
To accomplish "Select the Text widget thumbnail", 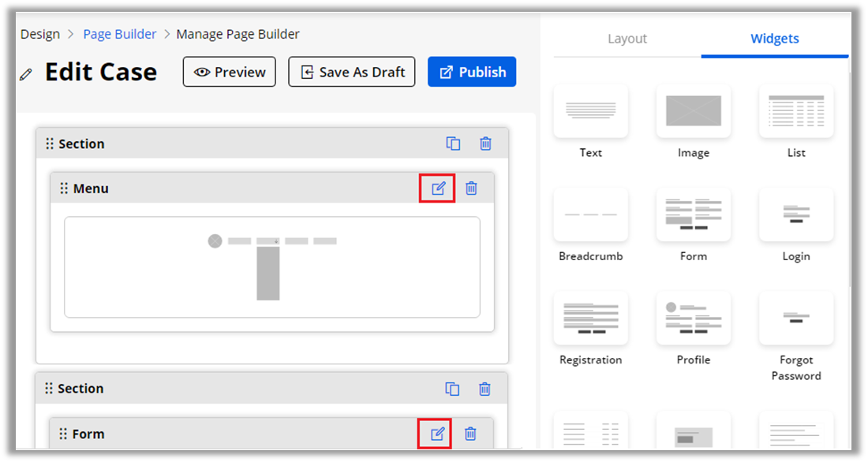I will [x=591, y=111].
